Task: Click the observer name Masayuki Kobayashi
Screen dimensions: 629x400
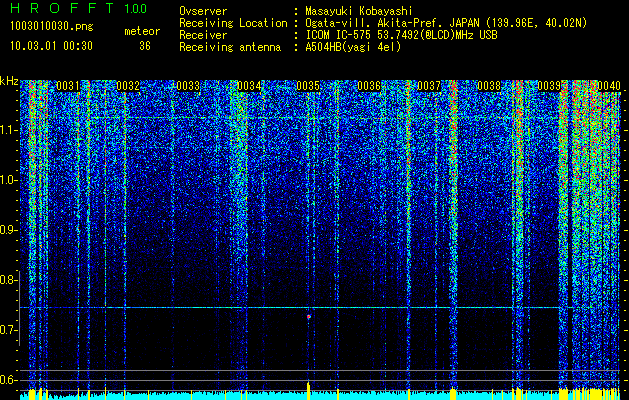Action: pos(359,11)
